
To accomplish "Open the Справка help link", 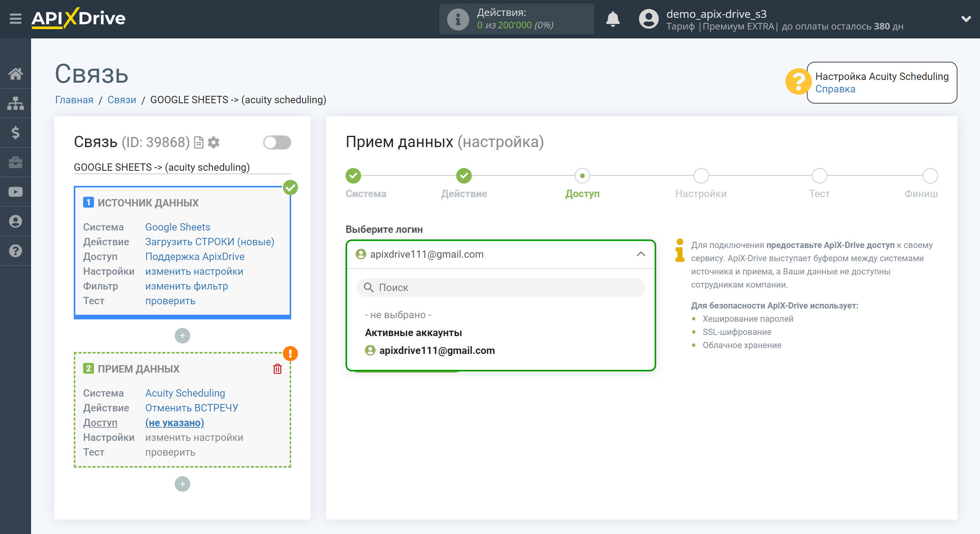I will click(835, 89).
